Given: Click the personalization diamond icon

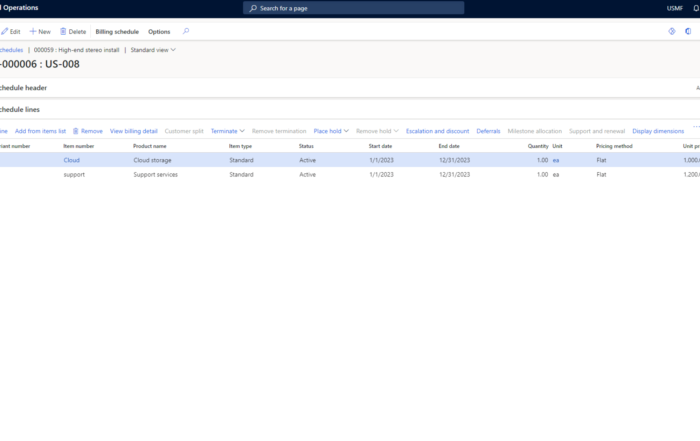Looking at the screenshot, I should coord(671,31).
